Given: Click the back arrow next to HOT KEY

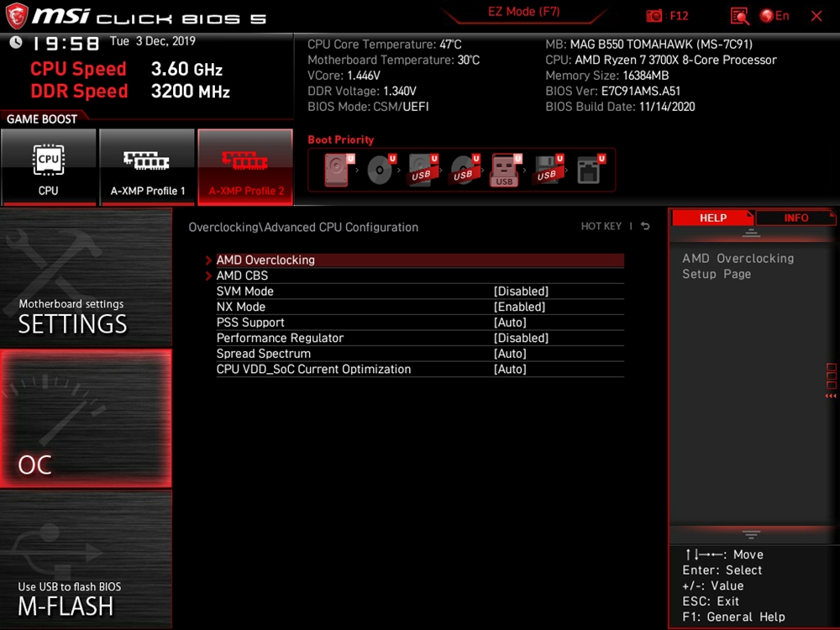Looking at the screenshot, I should [x=645, y=226].
